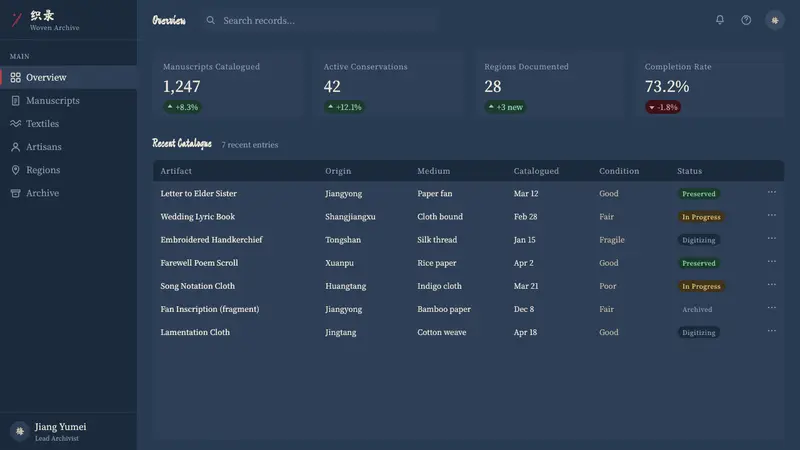
Task: Click the Woven Archive logo icon
Action: click(x=17, y=20)
